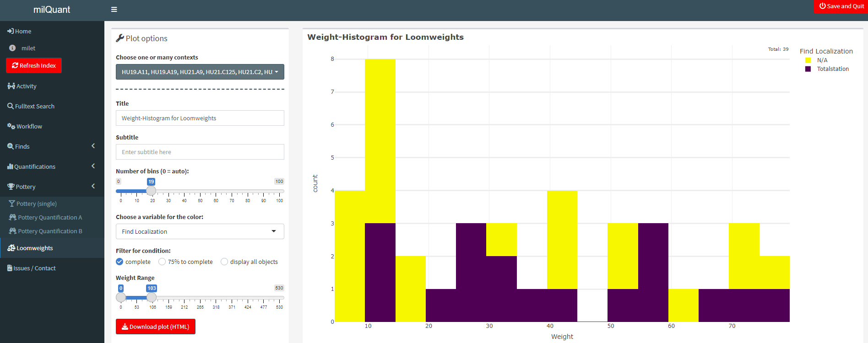Click the Plot options wrench icon
Viewport: 868px width, 343px height.
[120, 38]
